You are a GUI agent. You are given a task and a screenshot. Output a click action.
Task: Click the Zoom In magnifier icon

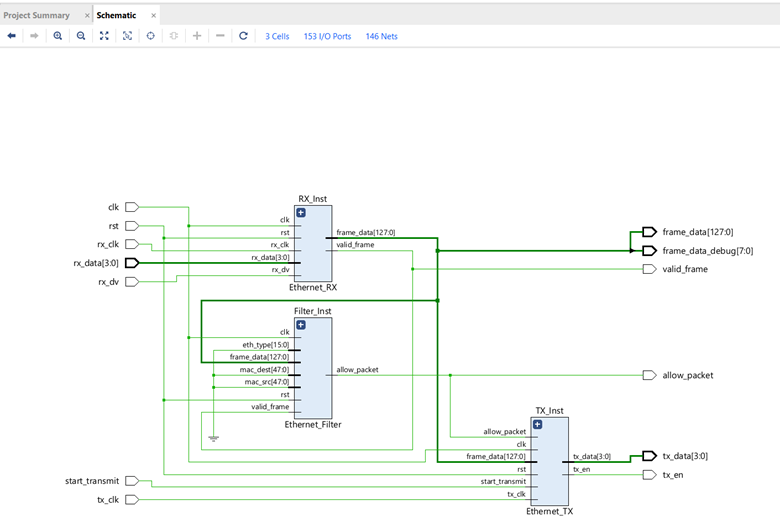pos(57,36)
